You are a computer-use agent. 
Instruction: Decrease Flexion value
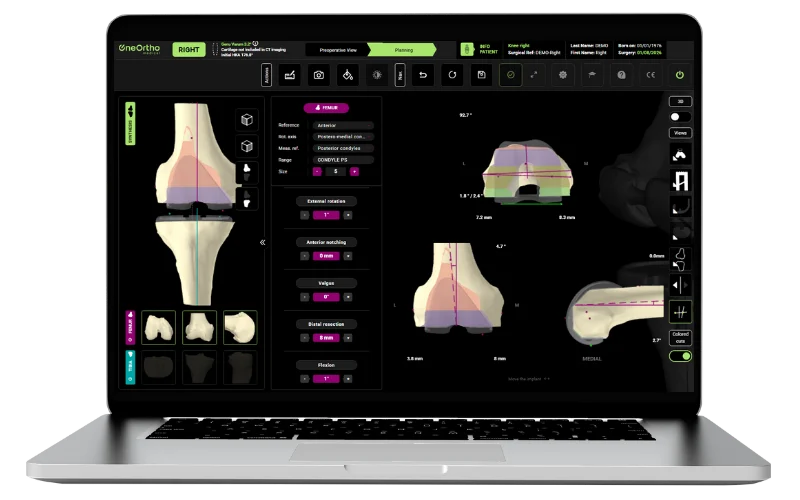(x=305, y=379)
